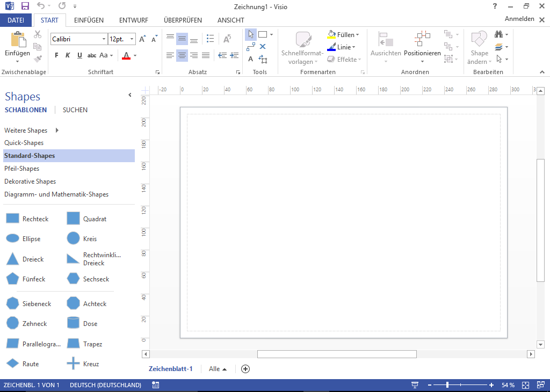Viewport: 550px width, 392px height.
Task: Open the Calibri font name dropdown
Action: pos(104,39)
